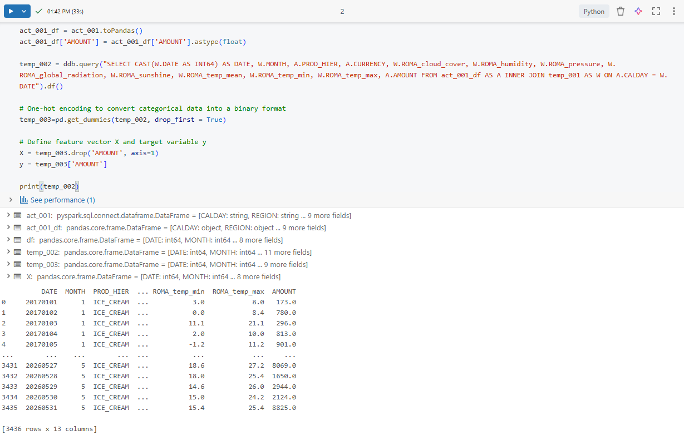
Task: Click the performance bar chart icon
Action: (x=23, y=200)
